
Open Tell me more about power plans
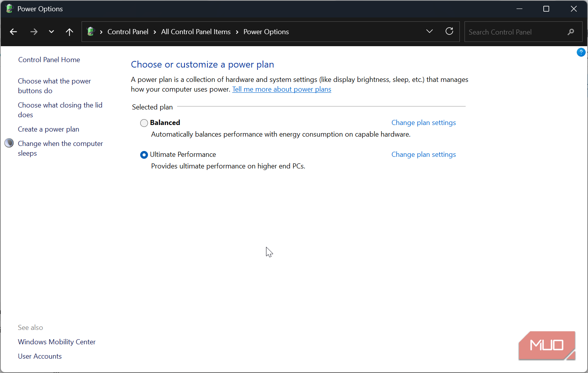[282, 89]
